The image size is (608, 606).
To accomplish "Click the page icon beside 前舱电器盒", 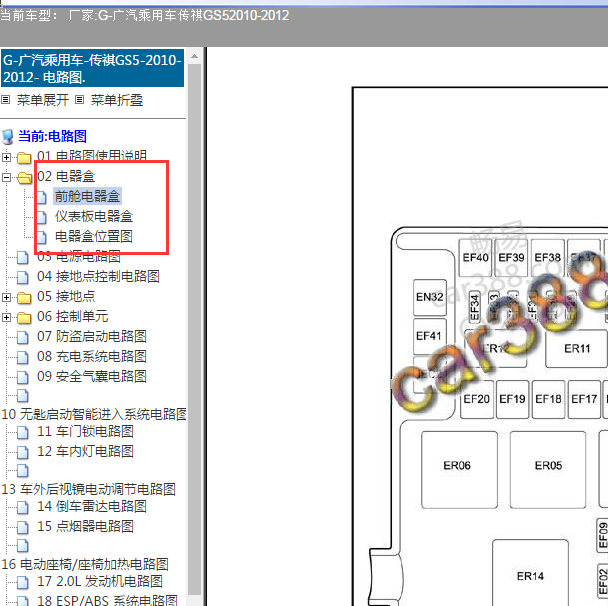I will tap(41, 197).
